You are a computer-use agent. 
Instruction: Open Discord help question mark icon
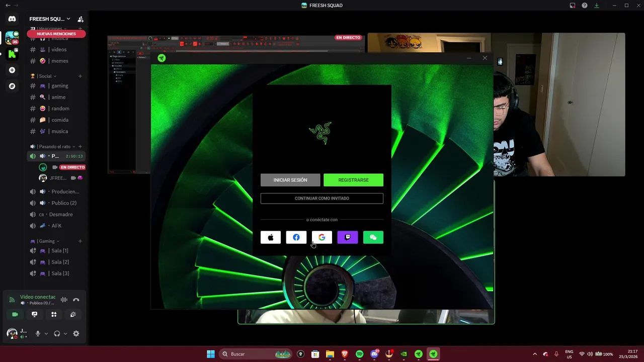point(585,6)
